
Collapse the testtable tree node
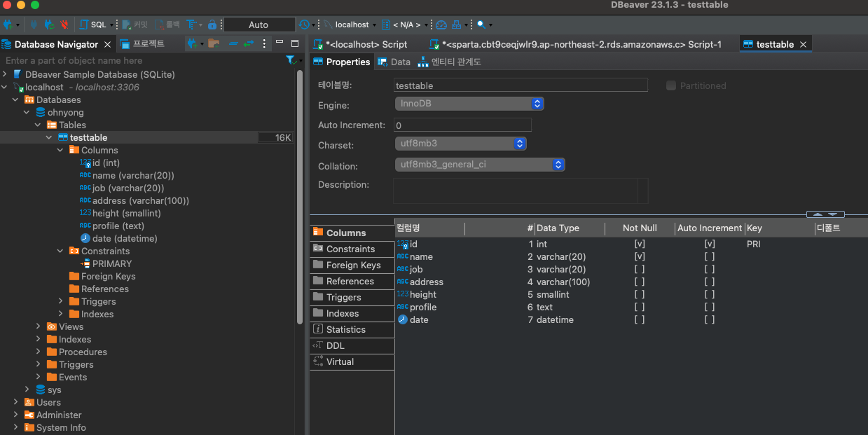[x=49, y=137]
